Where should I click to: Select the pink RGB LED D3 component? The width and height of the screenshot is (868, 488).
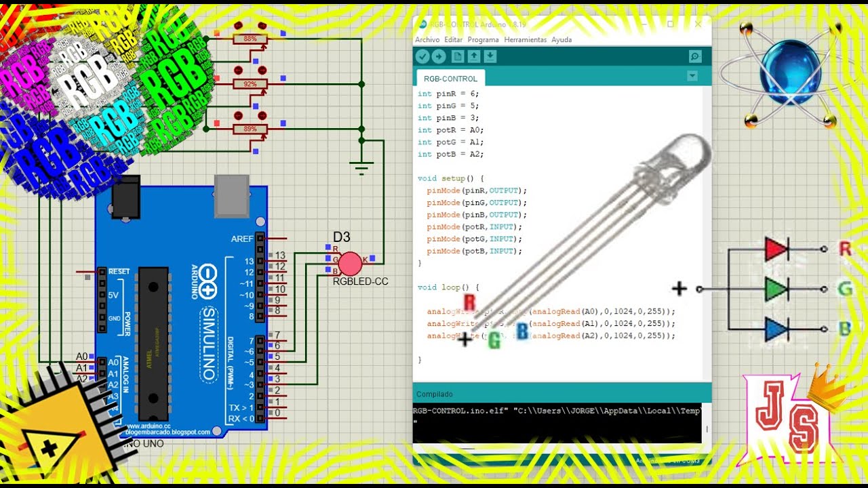click(350, 264)
